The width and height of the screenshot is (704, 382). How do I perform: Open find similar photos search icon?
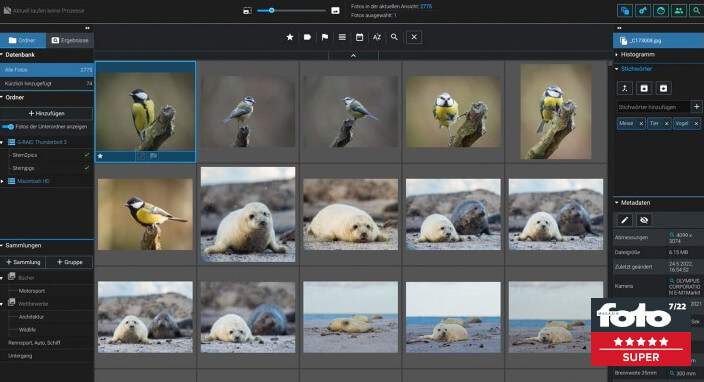[x=625, y=10]
